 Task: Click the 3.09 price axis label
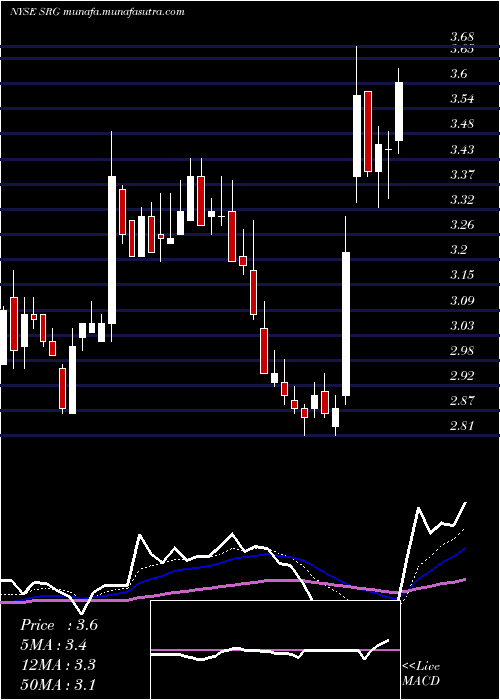click(x=462, y=300)
